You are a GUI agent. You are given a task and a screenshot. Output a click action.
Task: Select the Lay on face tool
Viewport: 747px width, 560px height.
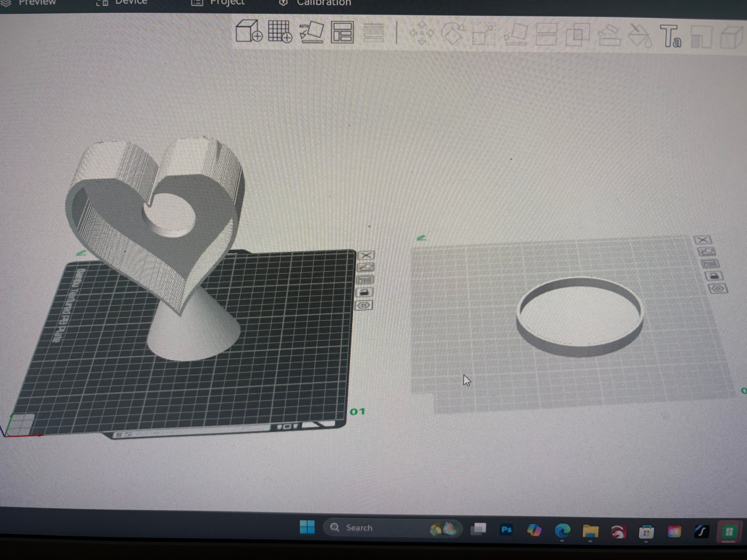(516, 34)
